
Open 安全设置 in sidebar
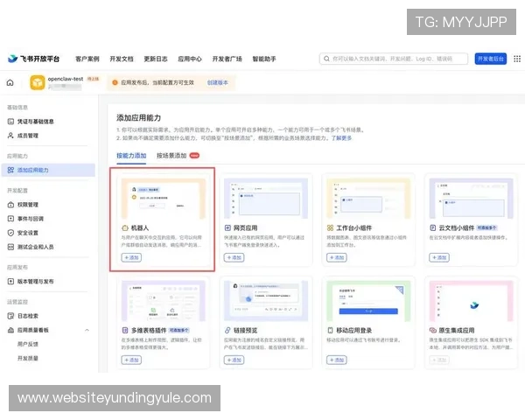coord(28,233)
